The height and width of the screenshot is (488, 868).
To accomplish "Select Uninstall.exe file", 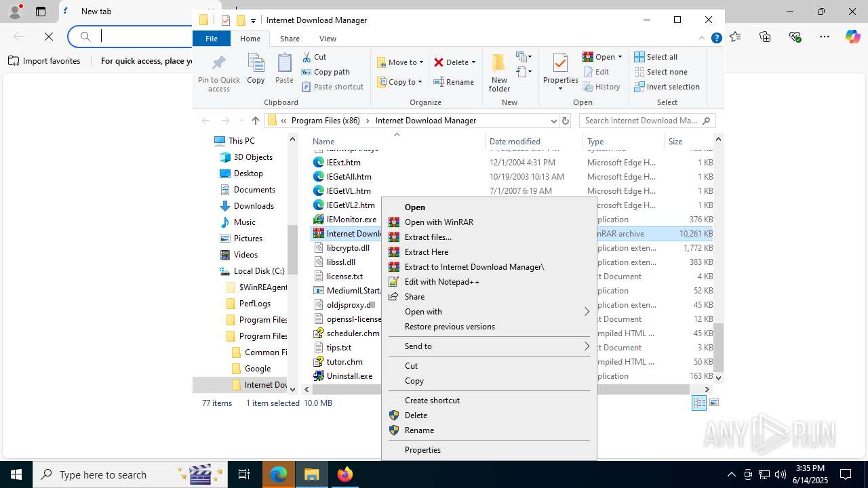I will 349,376.
